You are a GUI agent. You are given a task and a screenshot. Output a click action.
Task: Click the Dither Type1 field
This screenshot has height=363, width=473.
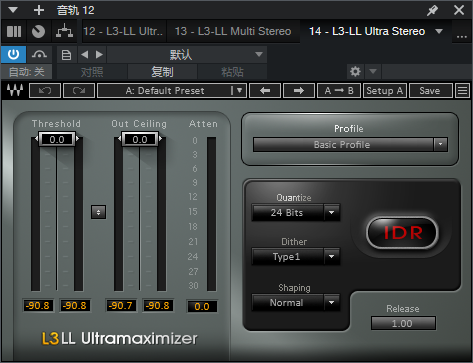[x=287, y=256]
